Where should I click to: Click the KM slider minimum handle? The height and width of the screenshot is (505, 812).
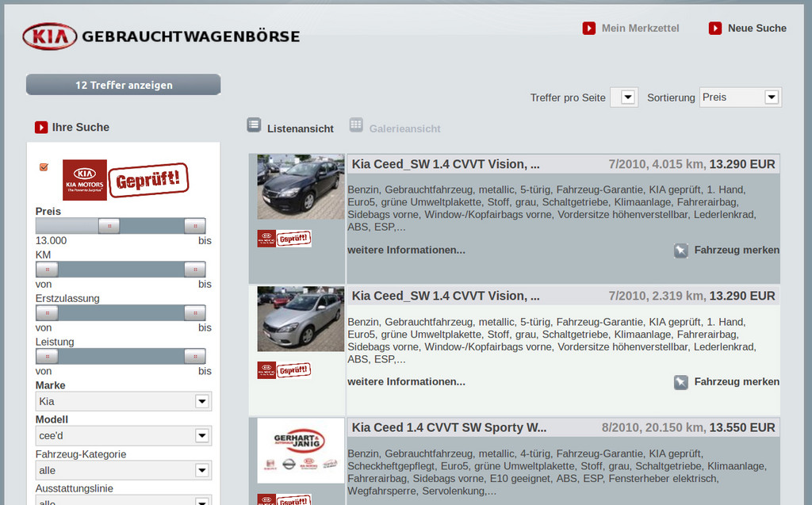[47, 270]
